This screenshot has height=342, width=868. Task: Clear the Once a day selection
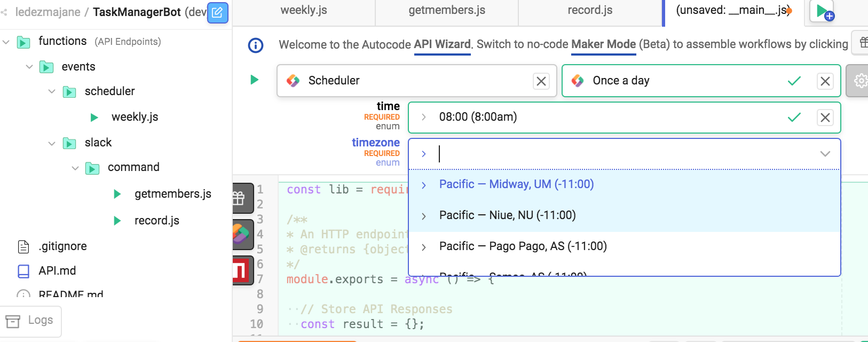click(x=825, y=81)
